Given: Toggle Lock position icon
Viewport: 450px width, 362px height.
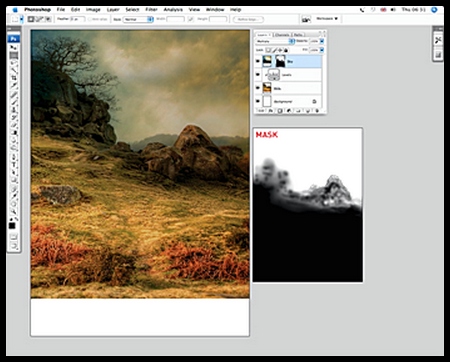Looking at the screenshot, I should pos(280,50).
